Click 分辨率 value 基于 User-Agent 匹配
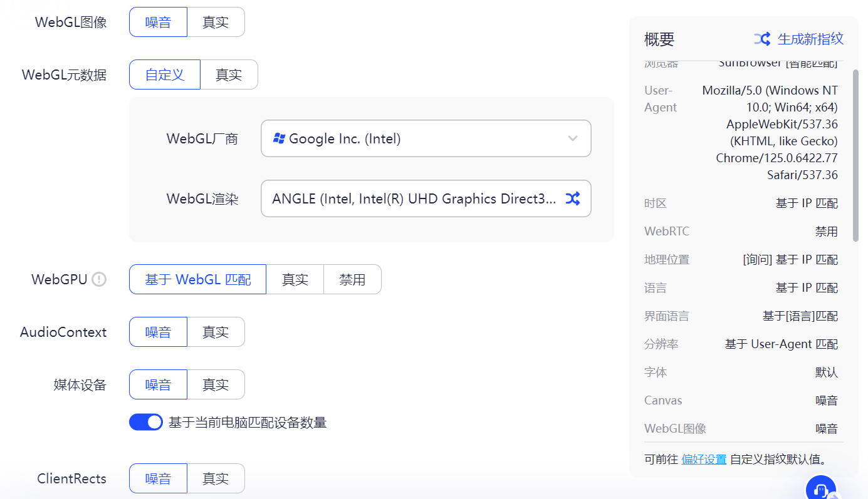868x499 pixels. [x=782, y=344]
